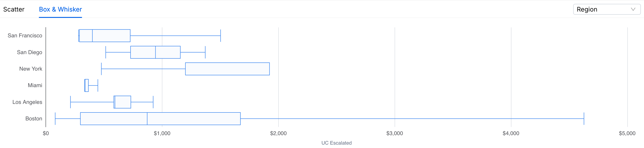Viewport: 644px width, 148px height.
Task: Click the UC Escalated axis title
Action: 336,143
